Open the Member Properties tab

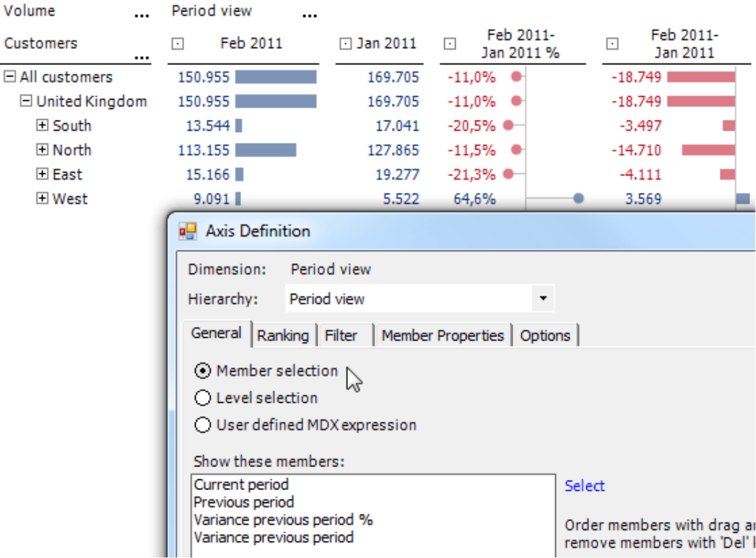pos(442,336)
